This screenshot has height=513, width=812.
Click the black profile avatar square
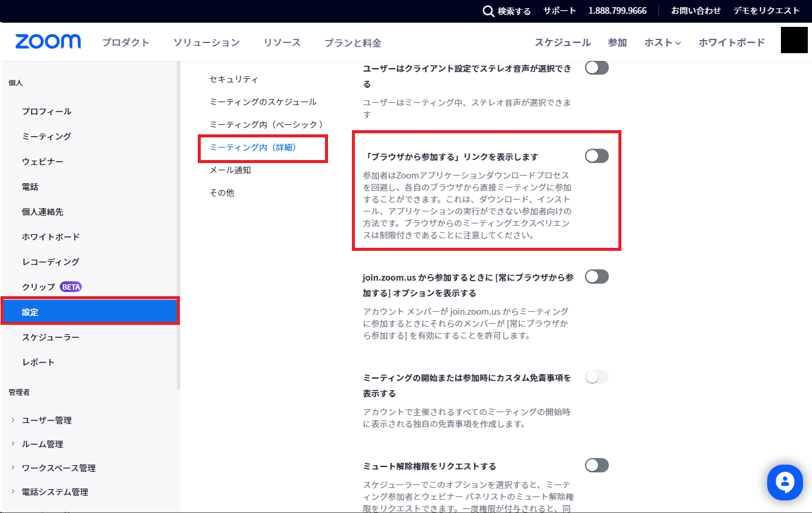click(794, 41)
